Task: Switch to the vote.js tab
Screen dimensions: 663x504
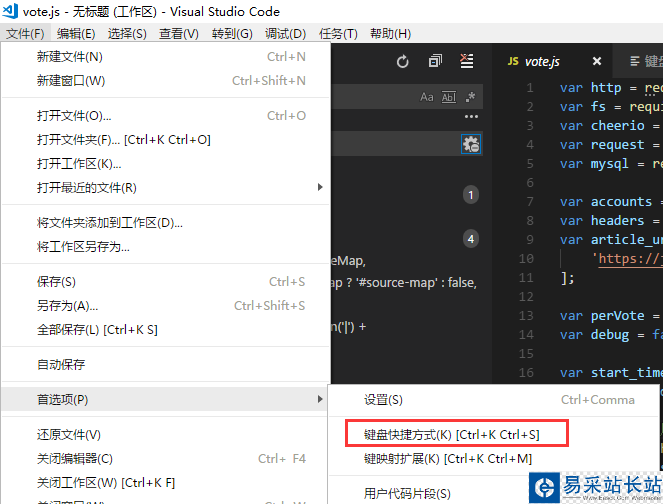Action: click(x=553, y=61)
